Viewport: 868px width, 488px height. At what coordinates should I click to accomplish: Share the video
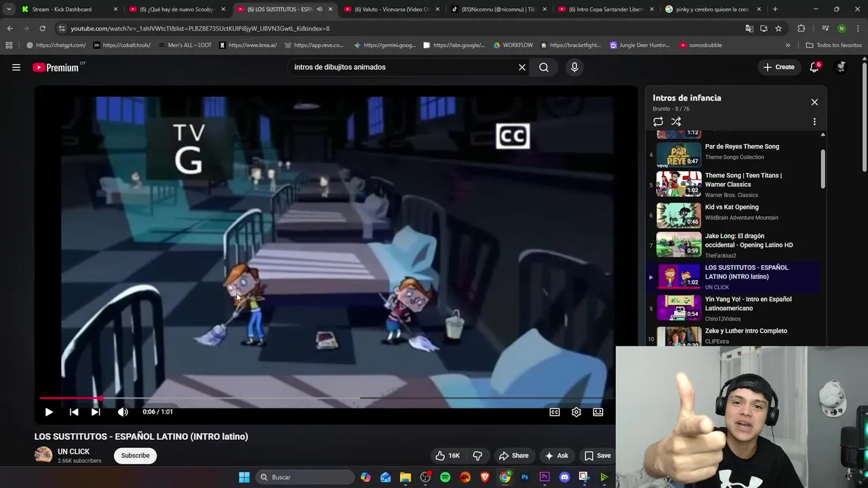(x=513, y=455)
